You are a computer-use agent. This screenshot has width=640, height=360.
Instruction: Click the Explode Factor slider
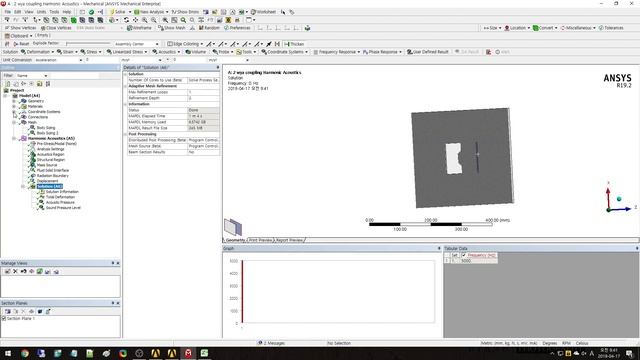[88, 43]
